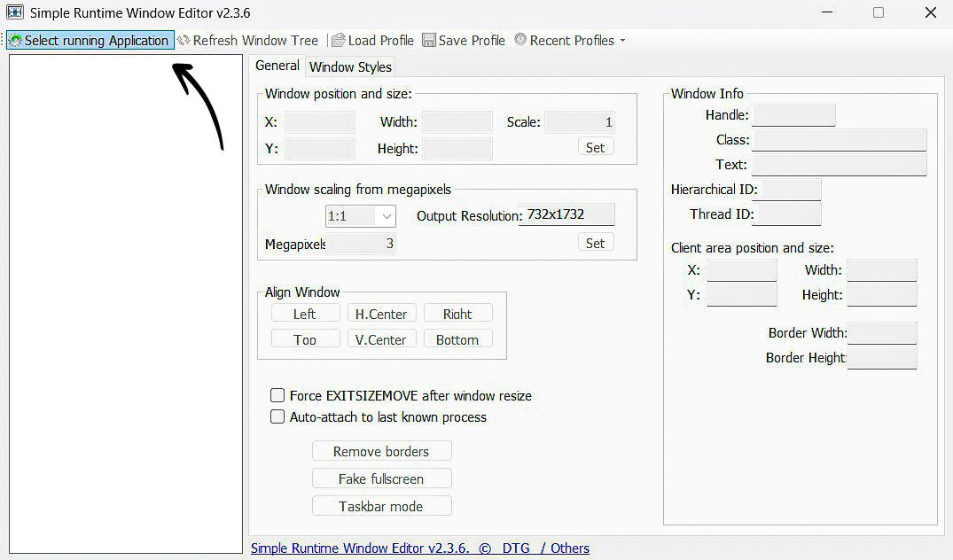Enable Force EXITSIZEMOVE after window resize
The image size is (953, 560).
click(277, 395)
